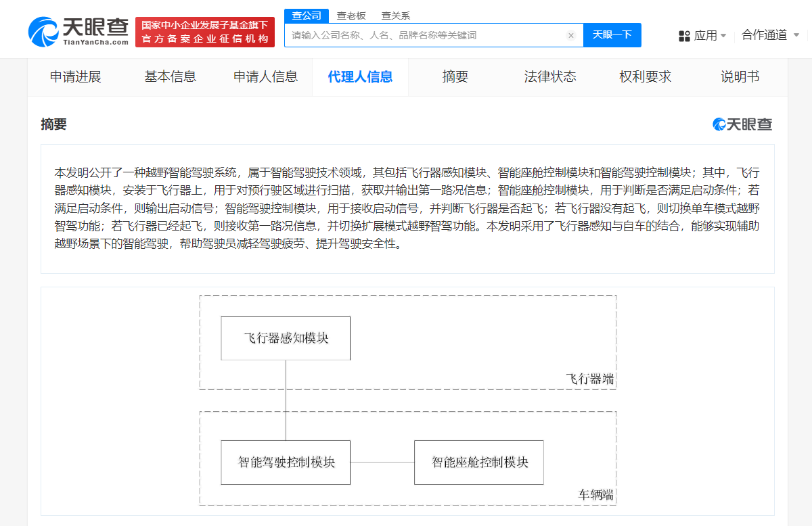Image resolution: width=812 pixels, height=526 pixels.
Task: Jump to the 摘要 section tab
Action: click(455, 77)
